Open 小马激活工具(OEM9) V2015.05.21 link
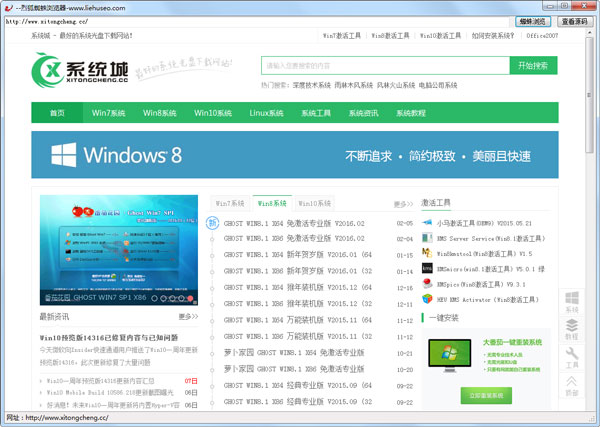This screenshot has height=427, width=600. [484, 223]
